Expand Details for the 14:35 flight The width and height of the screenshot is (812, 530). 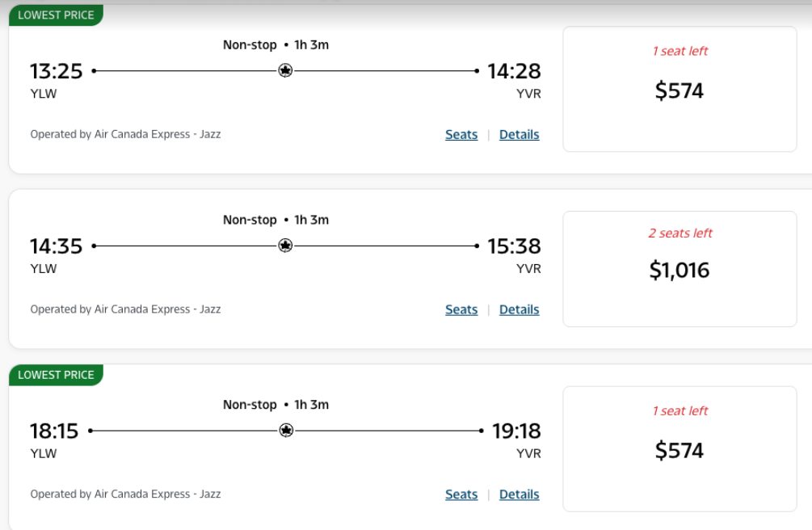(x=519, y=309)
